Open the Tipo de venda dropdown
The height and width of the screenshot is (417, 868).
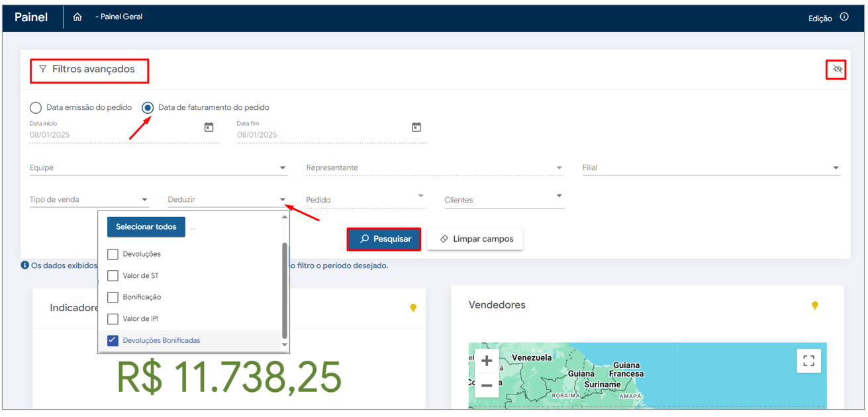tap(144, 200)
